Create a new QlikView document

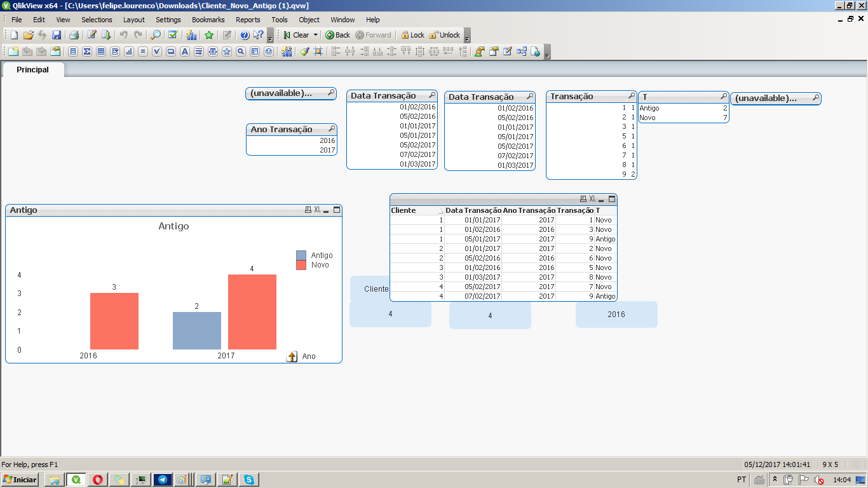click(14, 35)
